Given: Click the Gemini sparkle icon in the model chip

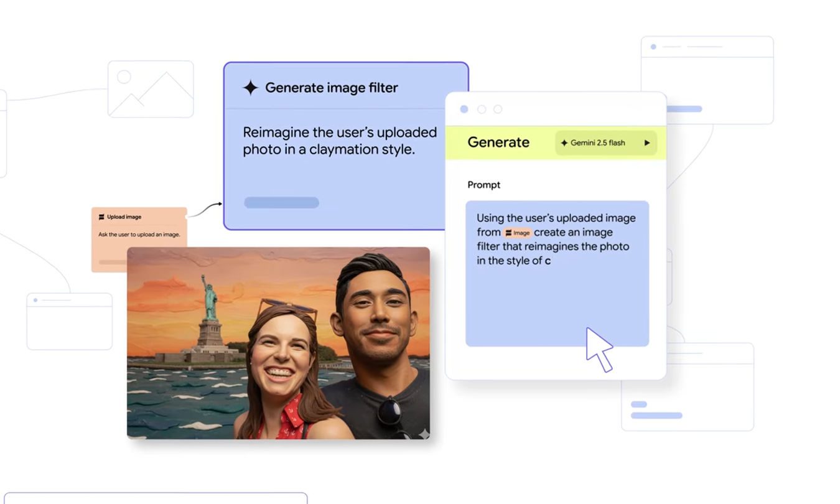Looking at the screenshot, I should [x=564, y=142].
